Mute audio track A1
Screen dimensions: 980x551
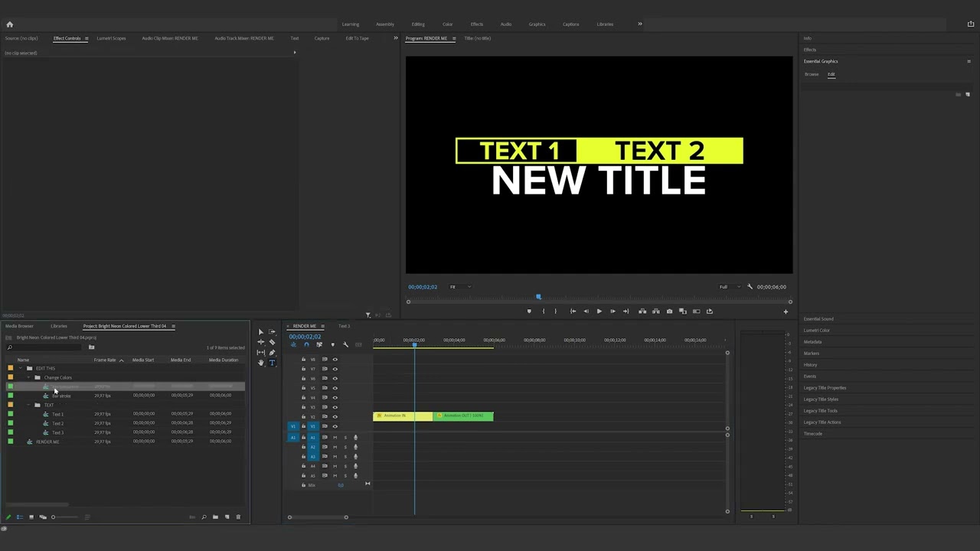point(335,437)
